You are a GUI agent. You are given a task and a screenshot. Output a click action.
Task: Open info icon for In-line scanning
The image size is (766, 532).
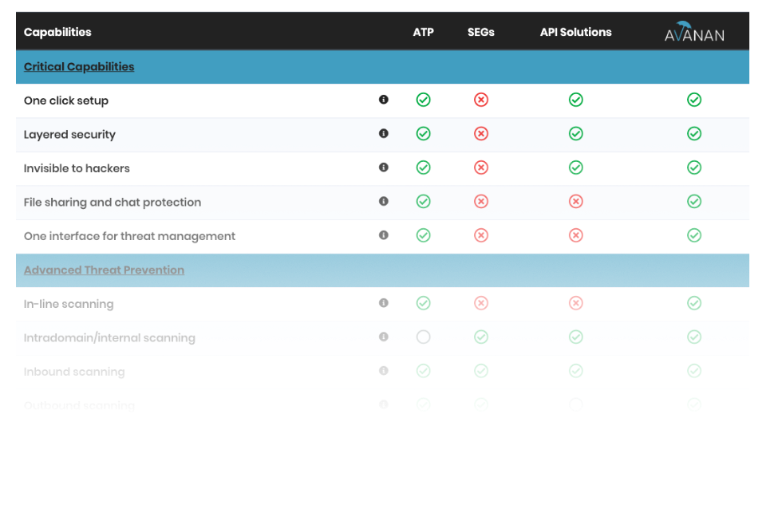coord(384,303)
